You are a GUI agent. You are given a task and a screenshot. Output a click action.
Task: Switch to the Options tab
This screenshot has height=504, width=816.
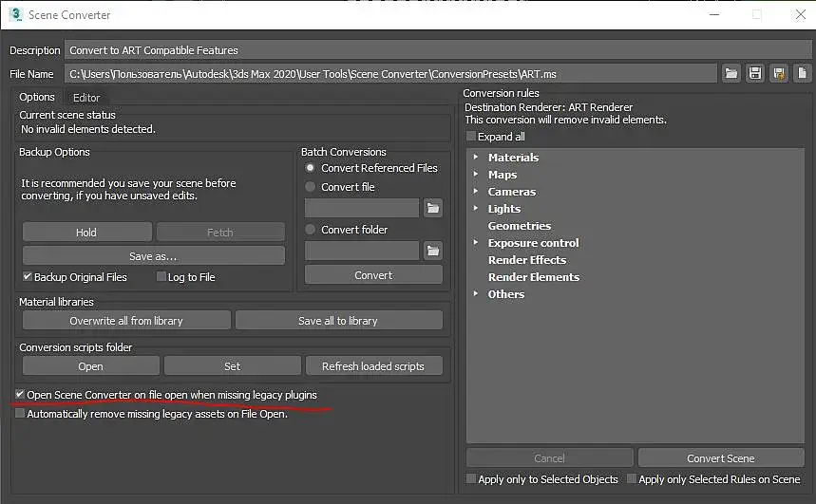pyautogui.click(x=37, y=97)
